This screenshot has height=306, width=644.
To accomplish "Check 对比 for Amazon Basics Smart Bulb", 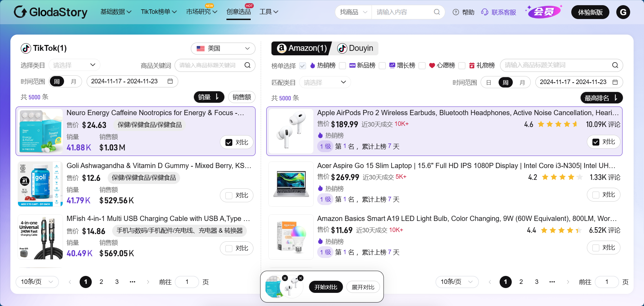I will [596, 248].
